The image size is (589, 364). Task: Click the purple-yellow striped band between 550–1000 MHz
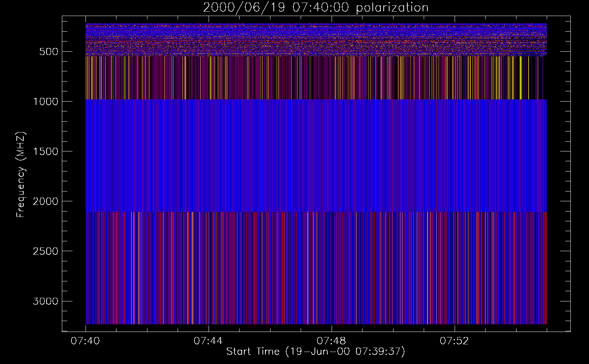316,78
